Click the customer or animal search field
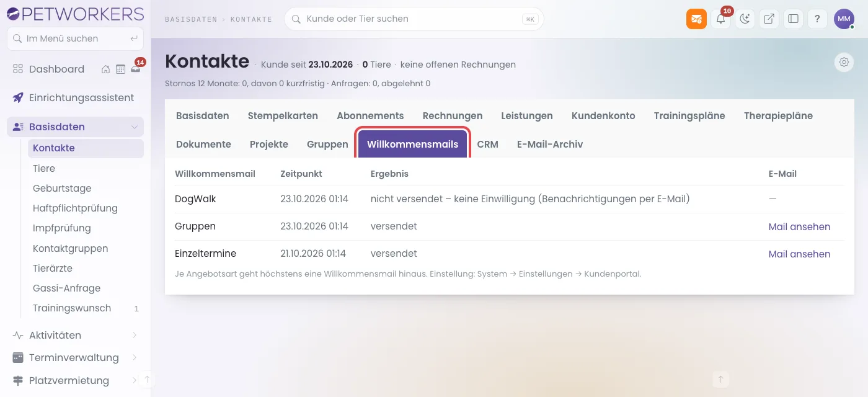Viewport: 868px width, 397px height. (414, 19)
